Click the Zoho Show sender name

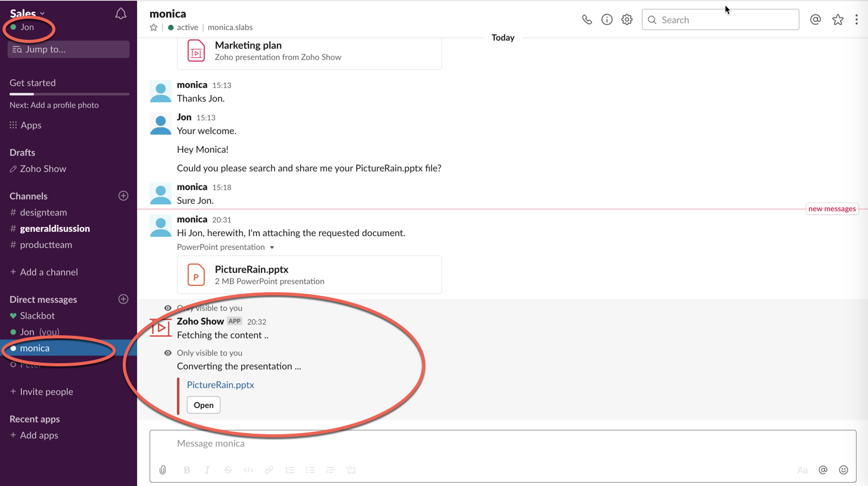tap(200, 322)
